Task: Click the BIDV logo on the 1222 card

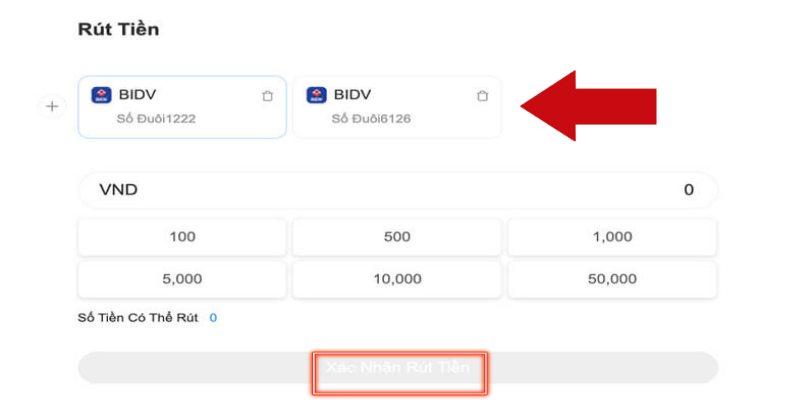Action: (101, 95)
